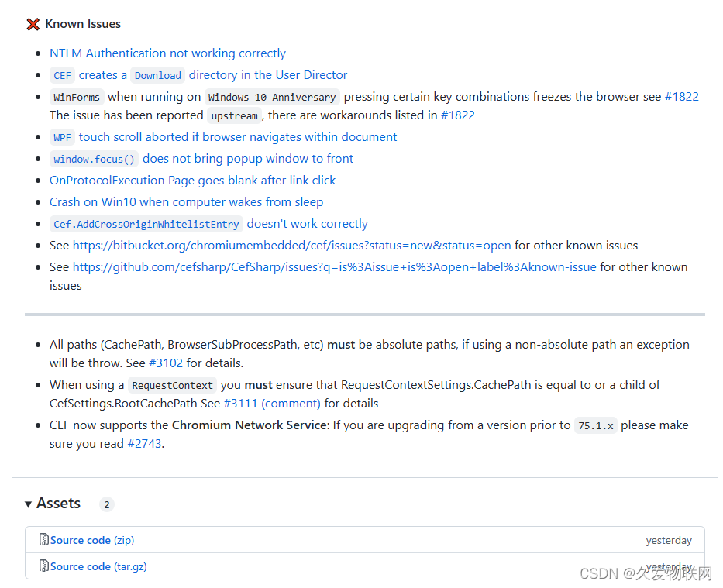Open the OnProtocolExecution blank page issue
This screenshot has width=723, height=588.
192,180
